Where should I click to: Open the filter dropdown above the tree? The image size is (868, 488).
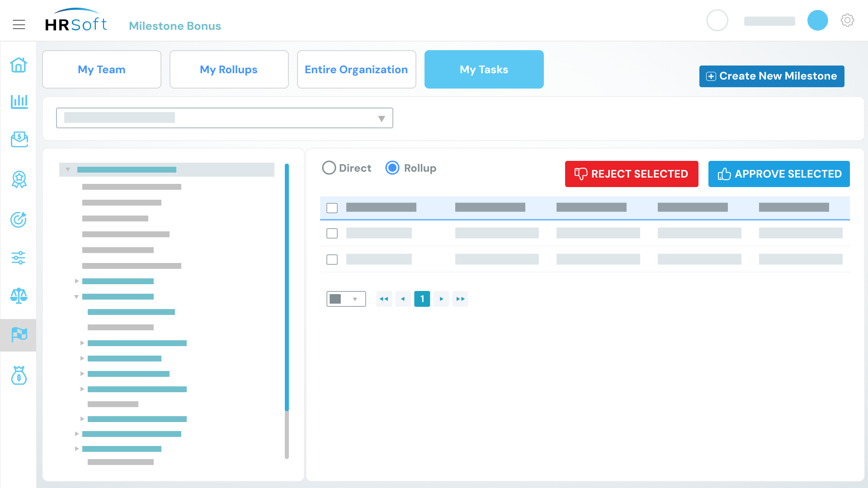tap(224, 118)
